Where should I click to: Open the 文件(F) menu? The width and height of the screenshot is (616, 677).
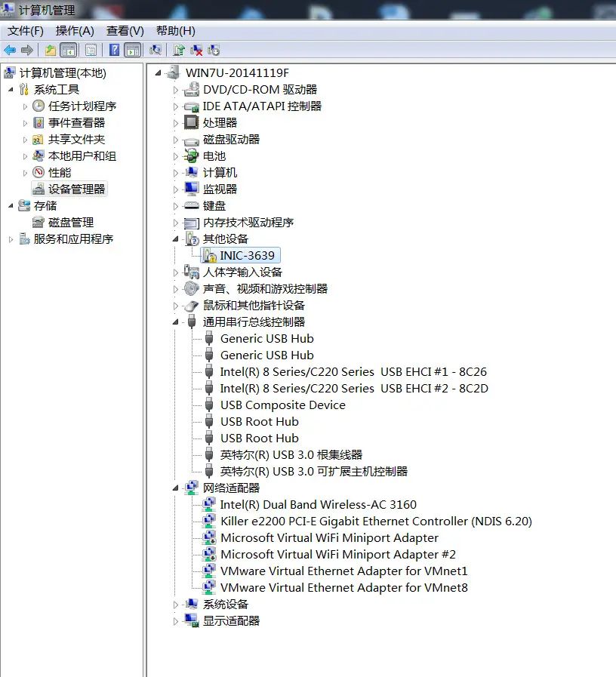(x=23, y=31)
